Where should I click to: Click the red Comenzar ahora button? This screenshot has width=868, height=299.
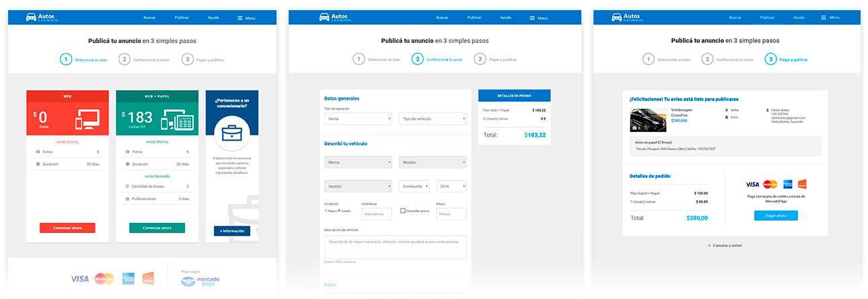pyautogui.click(x=67, y=228)
